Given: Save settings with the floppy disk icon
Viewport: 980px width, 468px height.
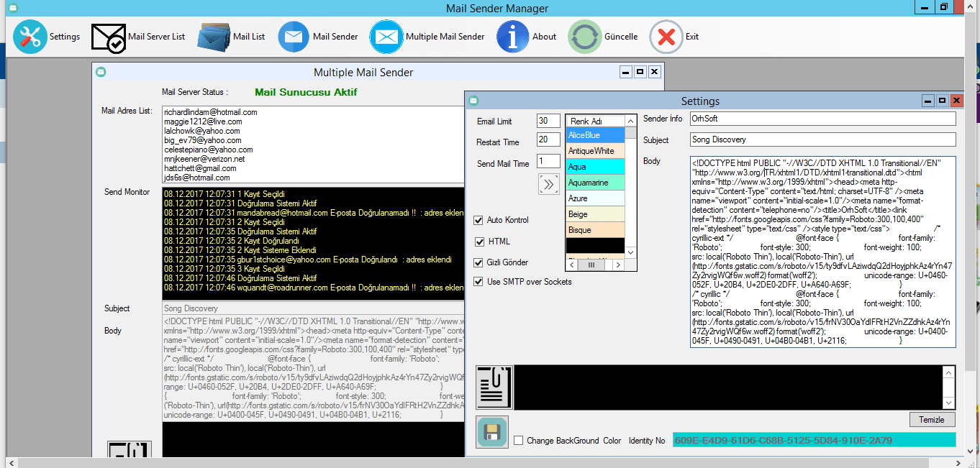Looking at the screenshot, I should click(492, 431).
